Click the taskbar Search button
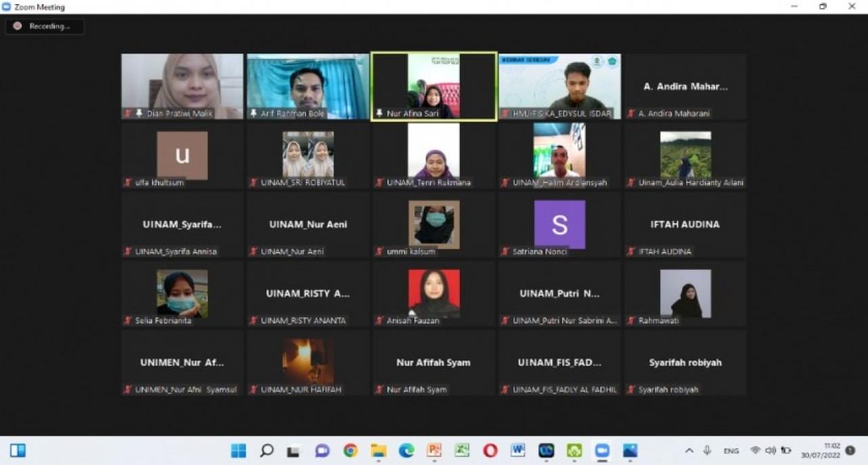 tap(267, 450)
